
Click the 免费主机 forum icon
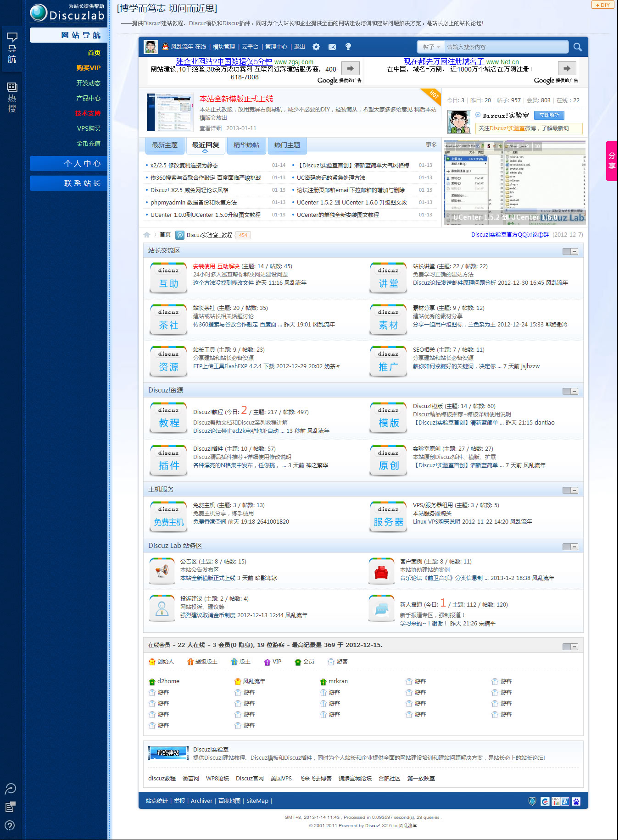tap(168, 517)
